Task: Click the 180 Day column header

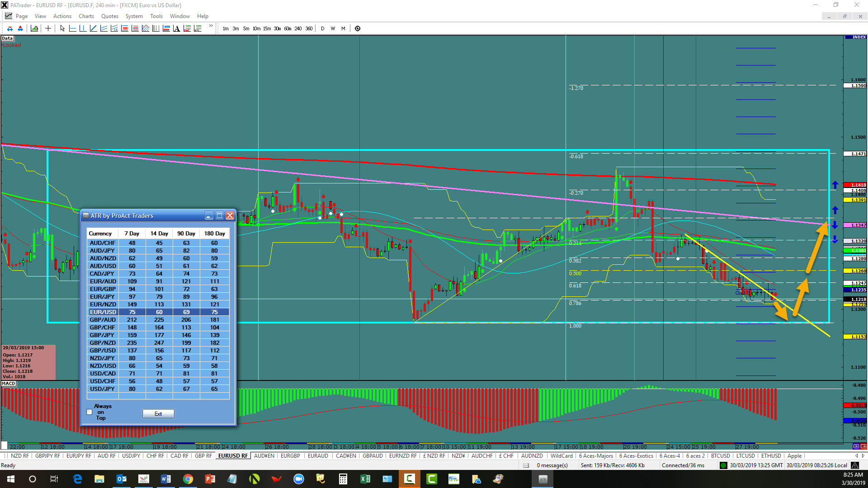Action: pyautogui.click(x=215, y=234)
